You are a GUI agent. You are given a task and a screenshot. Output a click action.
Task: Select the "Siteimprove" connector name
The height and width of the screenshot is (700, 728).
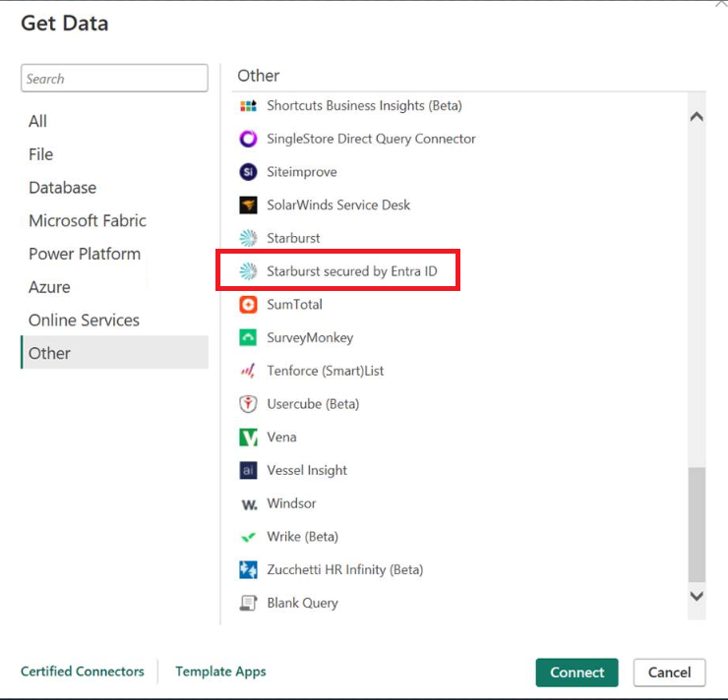pyautogui.click(x=302, y=172)
